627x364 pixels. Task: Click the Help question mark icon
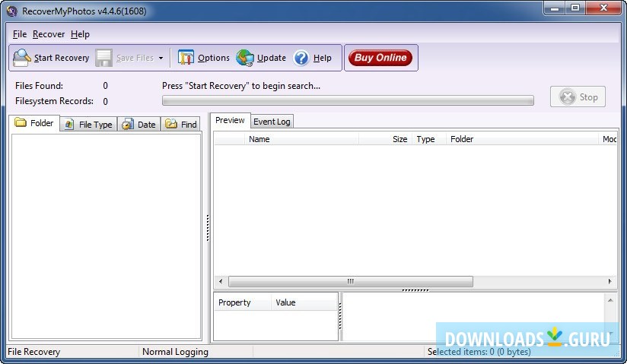point(301,58)
